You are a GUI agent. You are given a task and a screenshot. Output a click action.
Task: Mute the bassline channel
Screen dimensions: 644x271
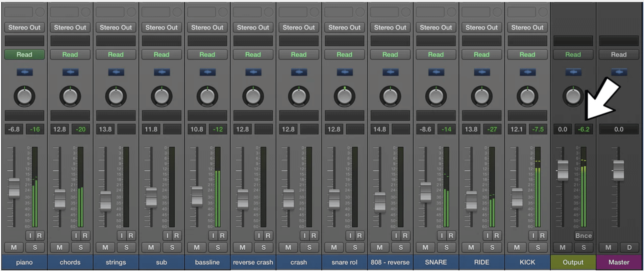click(197, 247)
